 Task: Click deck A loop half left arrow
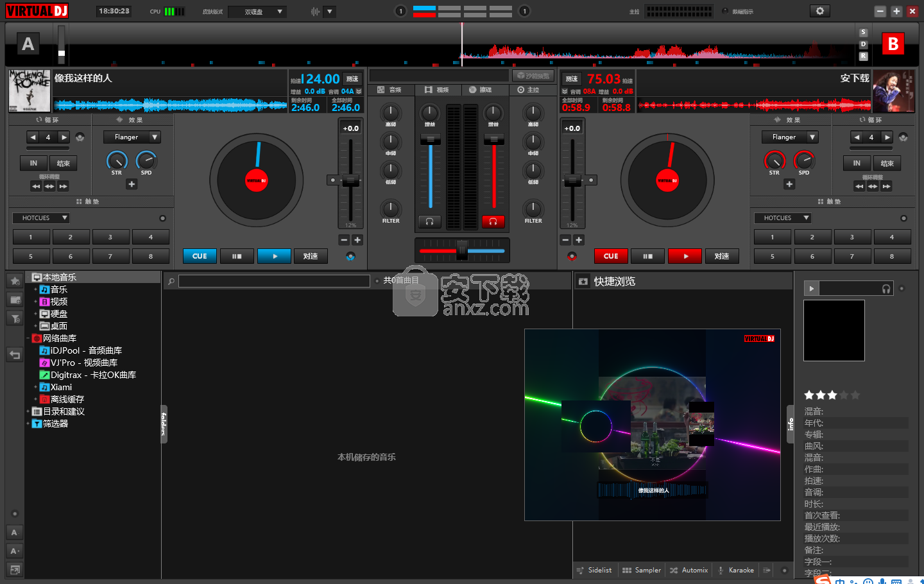point(33,137)
